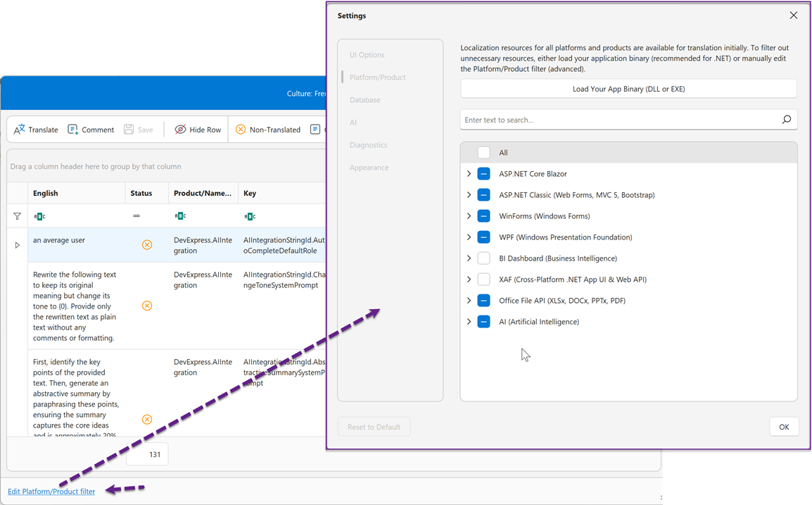Toggle the WPF checkbox
This screenshot has height=505, width=812.
click(x=483, y=237)
